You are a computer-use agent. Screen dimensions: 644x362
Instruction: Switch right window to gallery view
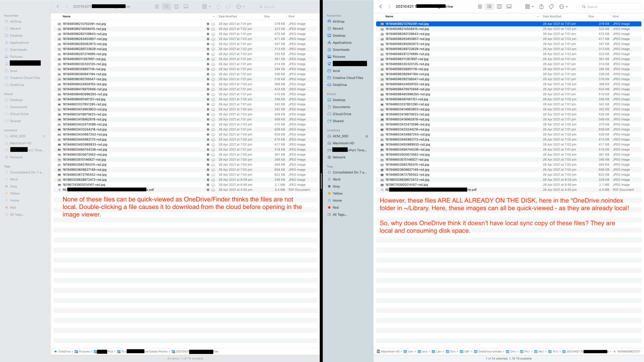[x=509, y=7]
